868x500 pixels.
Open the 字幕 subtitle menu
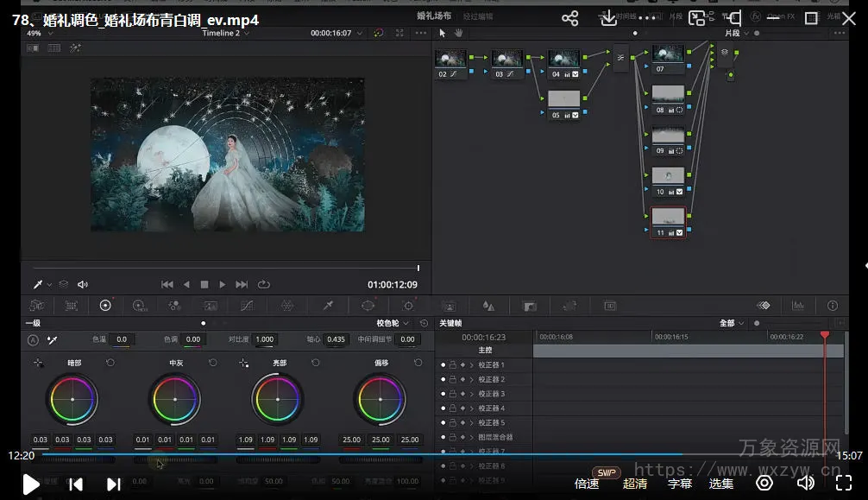[680, 484]
